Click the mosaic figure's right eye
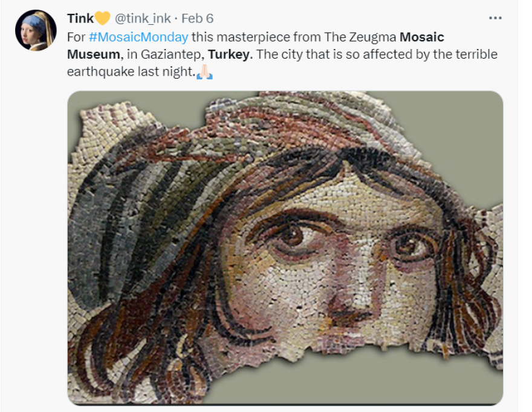The height and width of the screenshot is (412, 532). [x=407, y=245]
